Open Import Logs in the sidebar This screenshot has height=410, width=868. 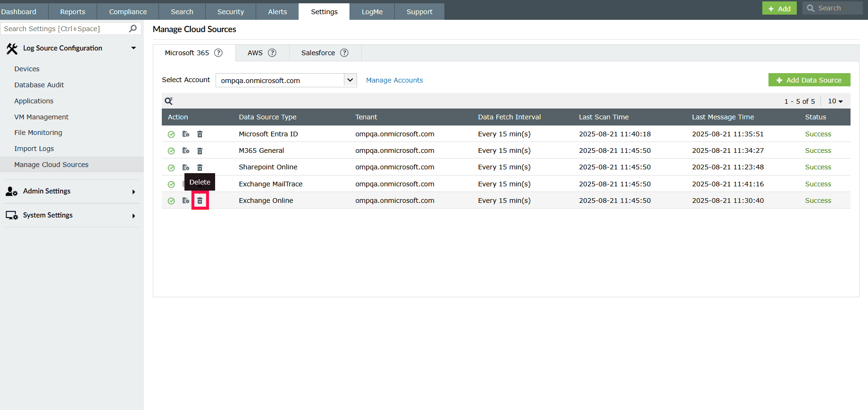coord(34,149)
